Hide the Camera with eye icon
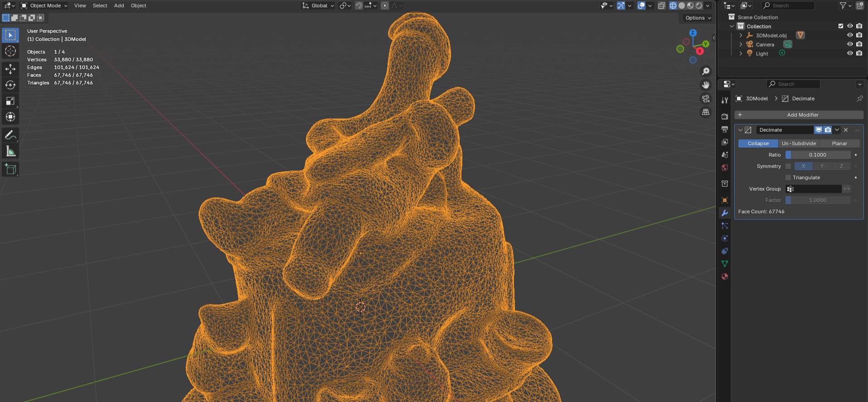The height and width of the screenshot is (402, 868). pos(850,44)
